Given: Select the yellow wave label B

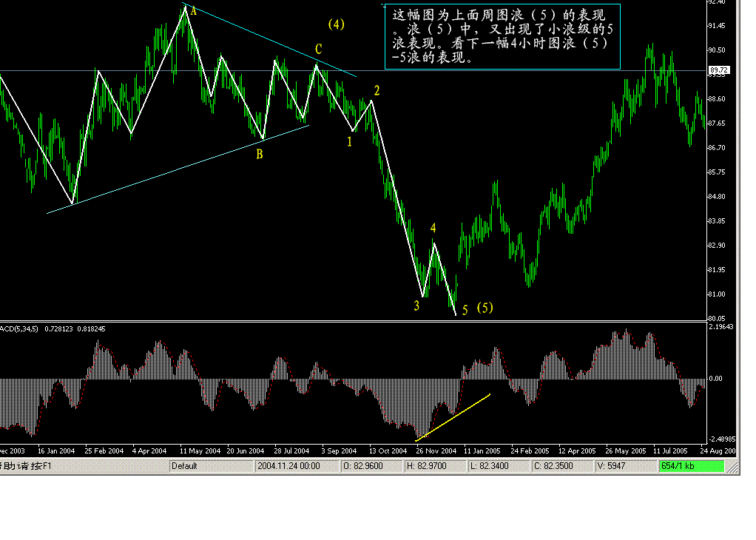Looking at the screenshot, I should coord(260,155).
